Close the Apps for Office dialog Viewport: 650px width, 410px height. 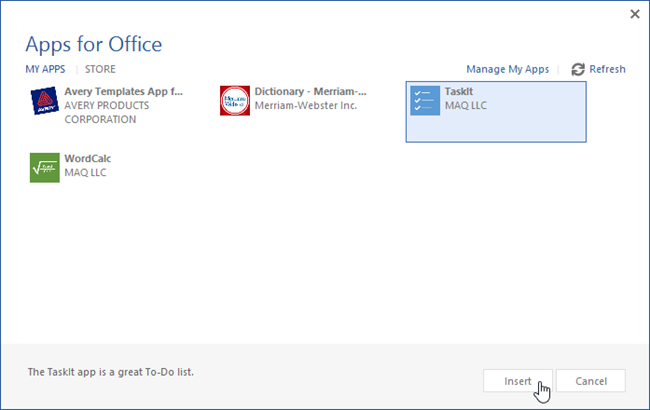tap(635, 14)
